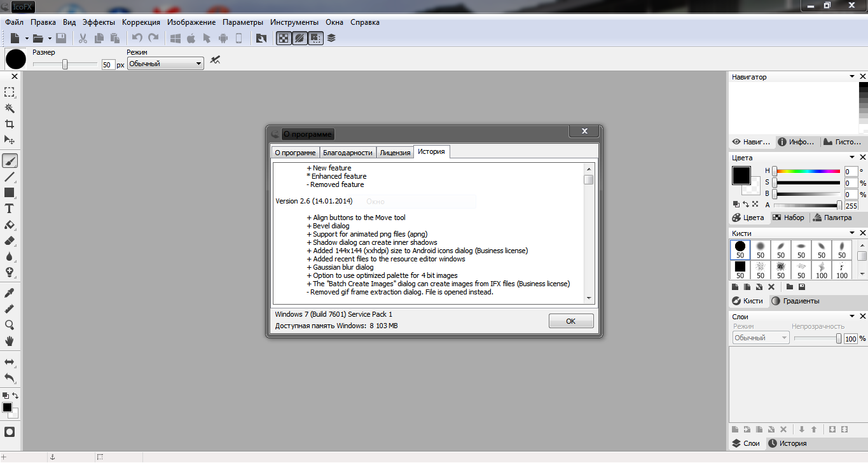The height and width of the screenshot is (463, 868).
Task: Click the brush Размер slider
Action: point(65,64)
